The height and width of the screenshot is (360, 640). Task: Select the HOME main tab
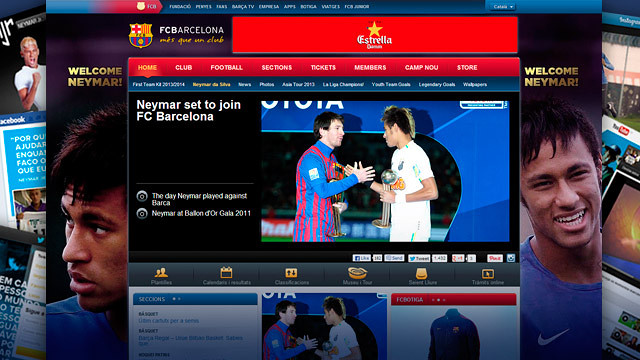coord(147,67)
